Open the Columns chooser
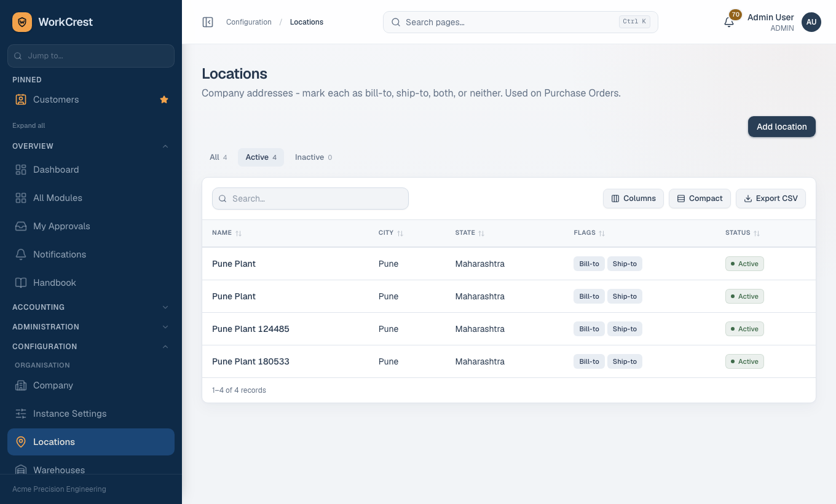The height and width of the screenshot is (504, 836). click(x=633, y=199)
